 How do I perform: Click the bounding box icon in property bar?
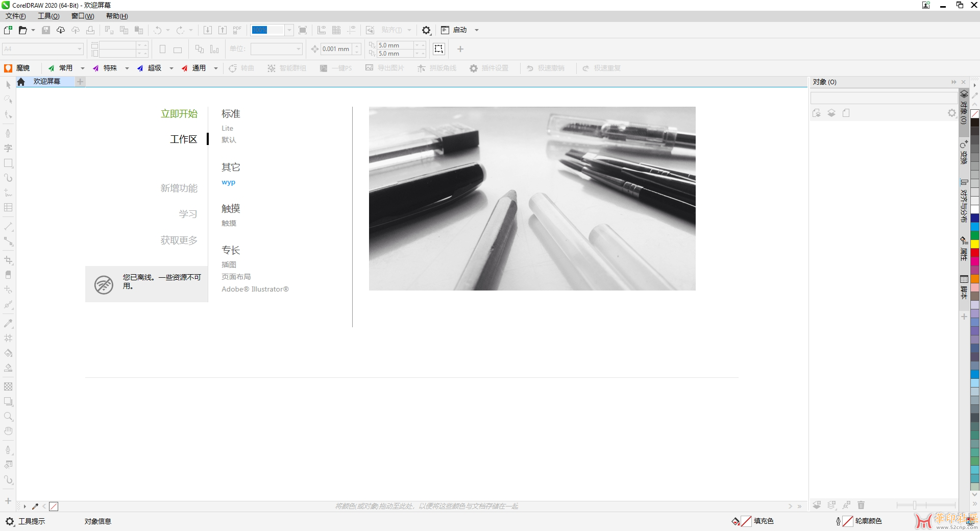click(x=439, y=49)
